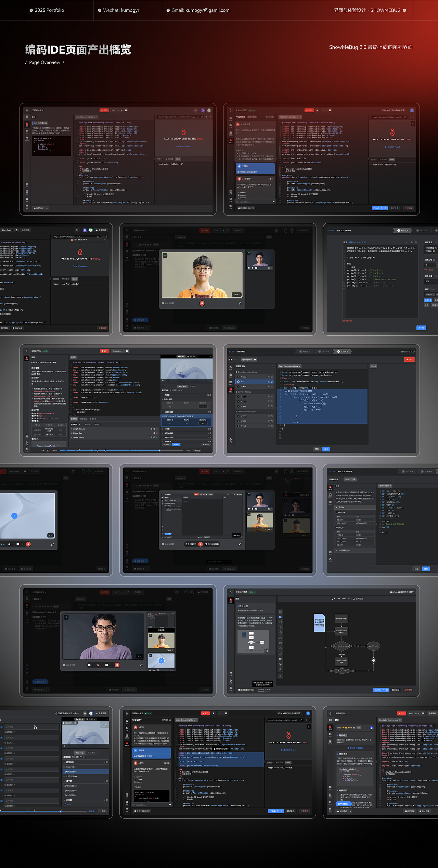The width and height of the screenshot is (438, 868).
Task: Click the timer icon in the first IDE header
Action: click(195, 110)
